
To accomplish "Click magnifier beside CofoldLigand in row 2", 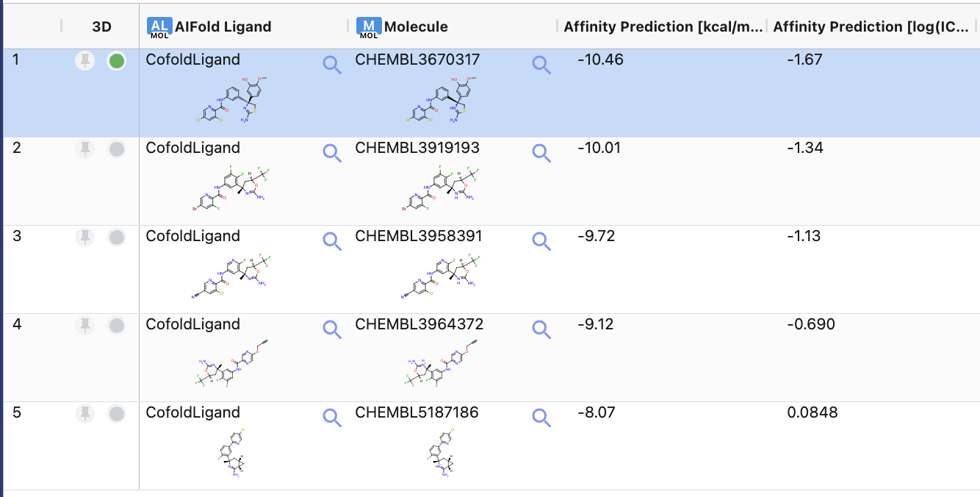I will pos(332,153).
